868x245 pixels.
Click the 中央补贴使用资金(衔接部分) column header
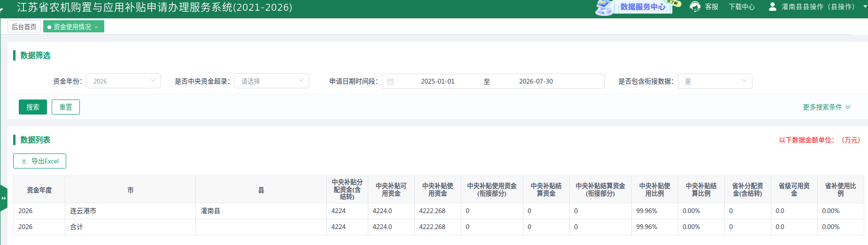492,190
